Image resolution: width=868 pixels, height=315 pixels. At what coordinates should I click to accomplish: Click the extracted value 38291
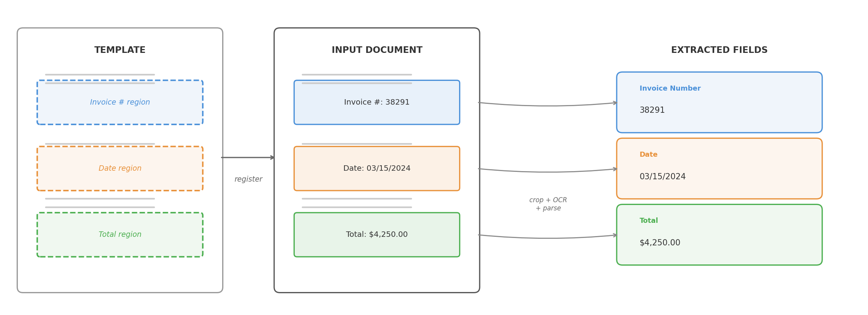coord(652,110)
